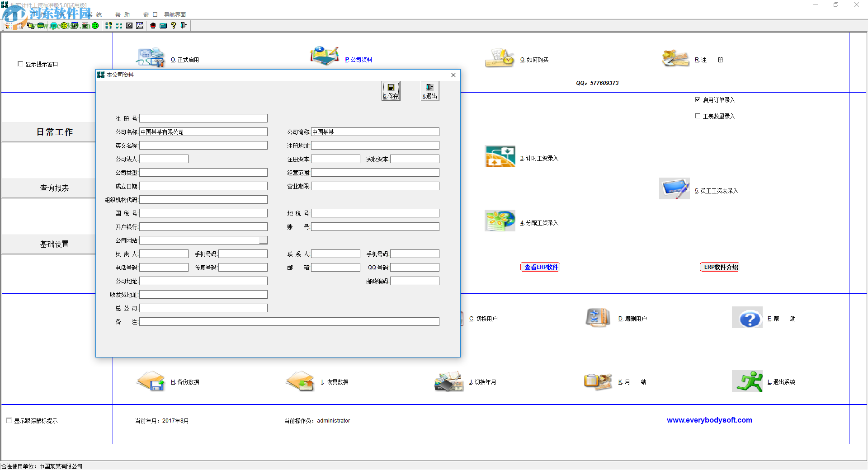The image size is (868, 470).
Task: Click the 当前操作员：administrator text
Action: [317, 421]
